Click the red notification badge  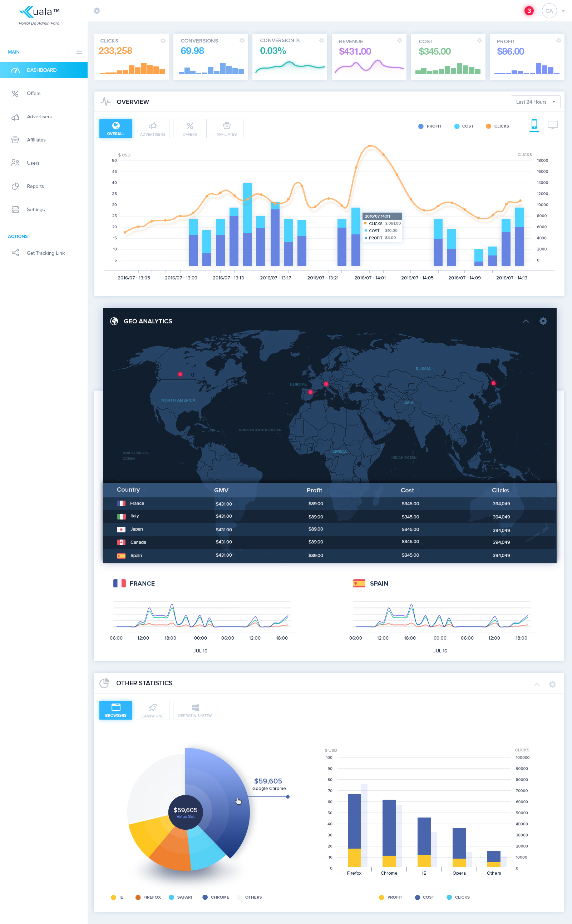coord(529,11)
